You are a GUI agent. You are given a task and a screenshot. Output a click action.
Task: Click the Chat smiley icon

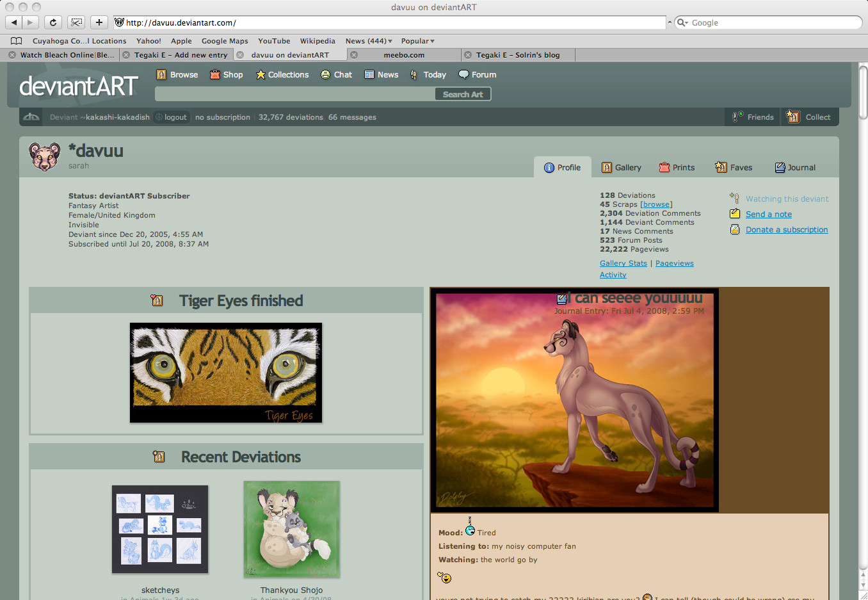(x=326, y=75)
